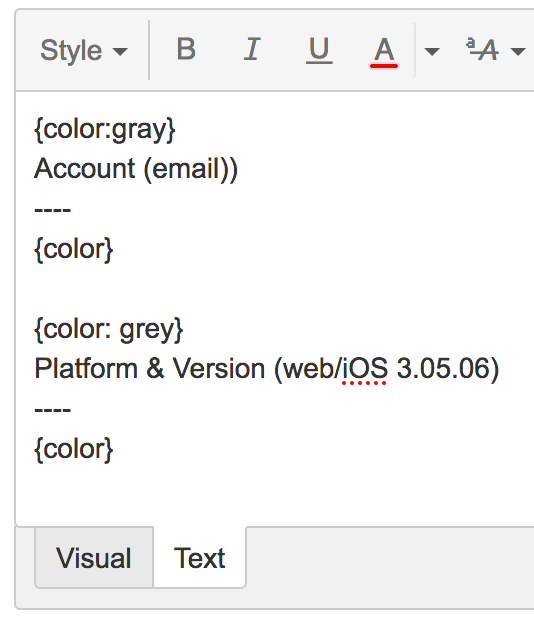Click the 'Account (email))' line
The width and height of the screenshot is (534, 618).
point(136,169)
